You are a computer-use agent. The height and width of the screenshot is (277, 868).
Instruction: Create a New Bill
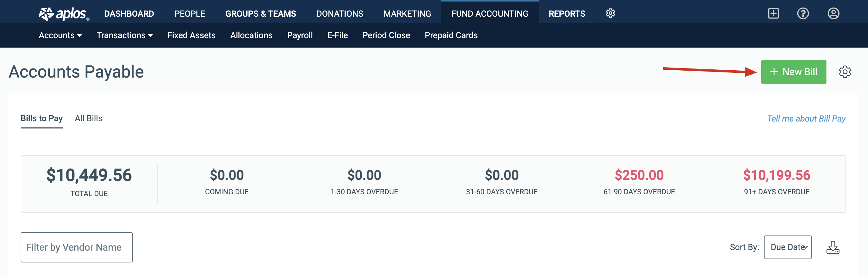[793, 72]
